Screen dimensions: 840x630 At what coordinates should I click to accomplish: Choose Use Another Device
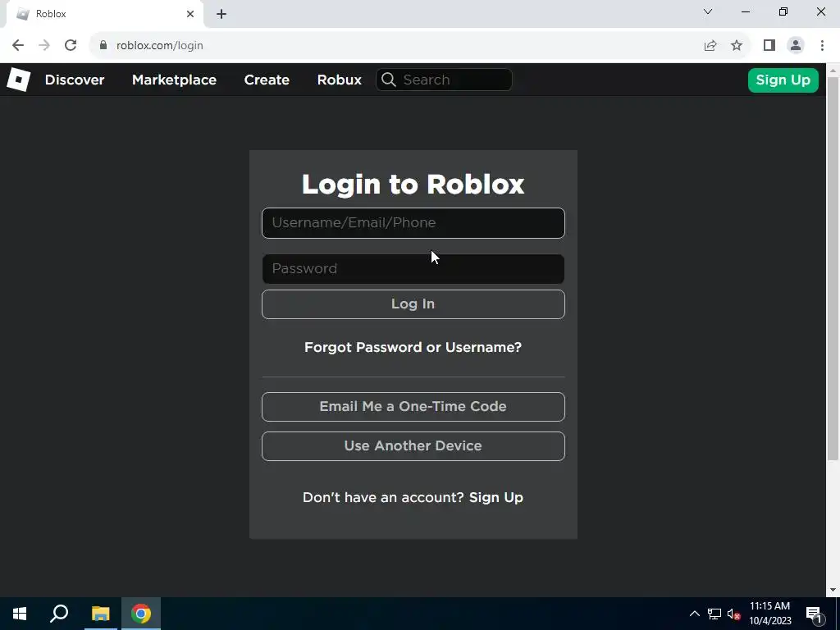413,446
